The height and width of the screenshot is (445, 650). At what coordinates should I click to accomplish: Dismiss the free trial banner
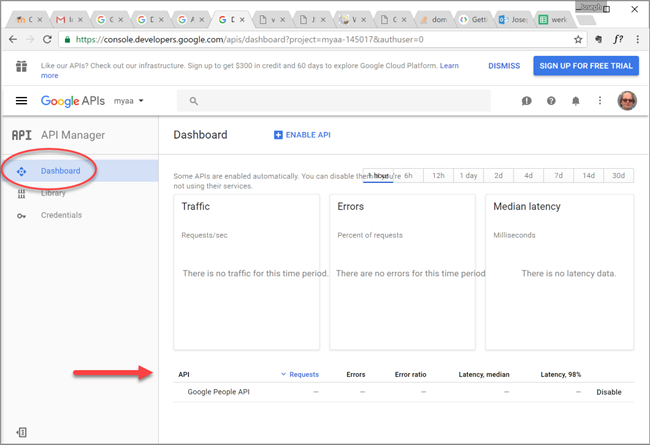(504, 66)
